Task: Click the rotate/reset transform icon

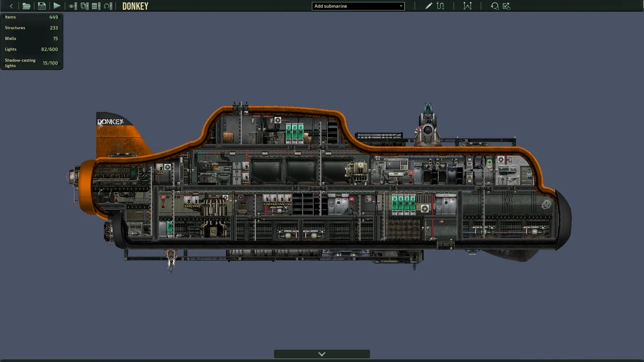Action: tap(494, 6)
